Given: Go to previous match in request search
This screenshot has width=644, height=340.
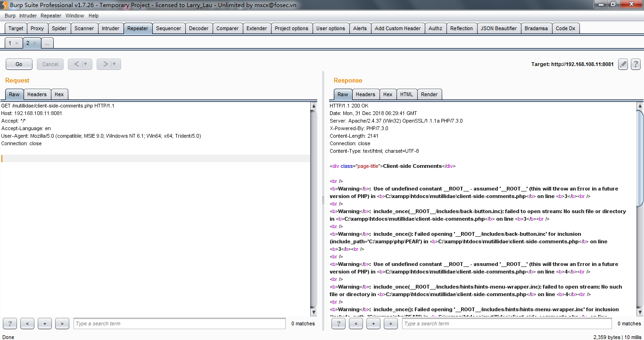Looking at the screenshot, I should tap(27, 323).
